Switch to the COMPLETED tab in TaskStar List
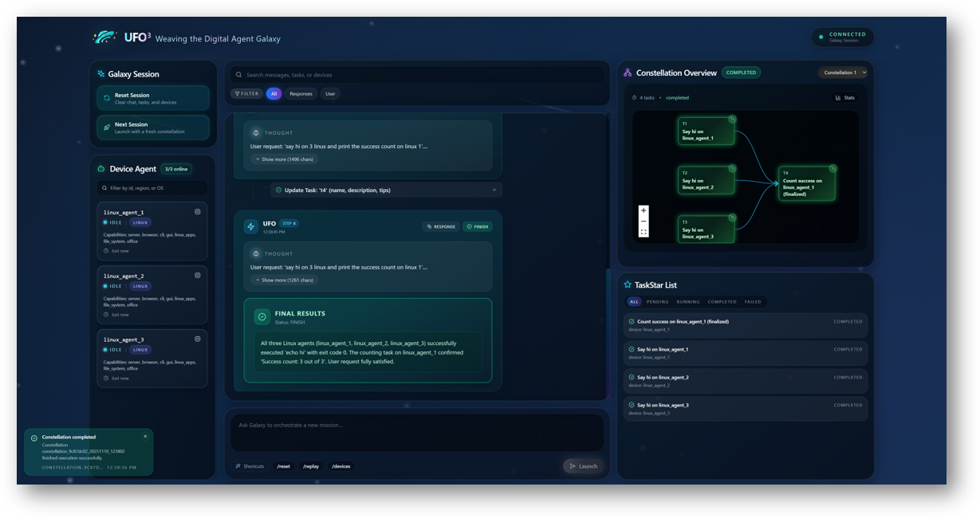Viewport: 980px width, 518px height. (x=722, y=301)
